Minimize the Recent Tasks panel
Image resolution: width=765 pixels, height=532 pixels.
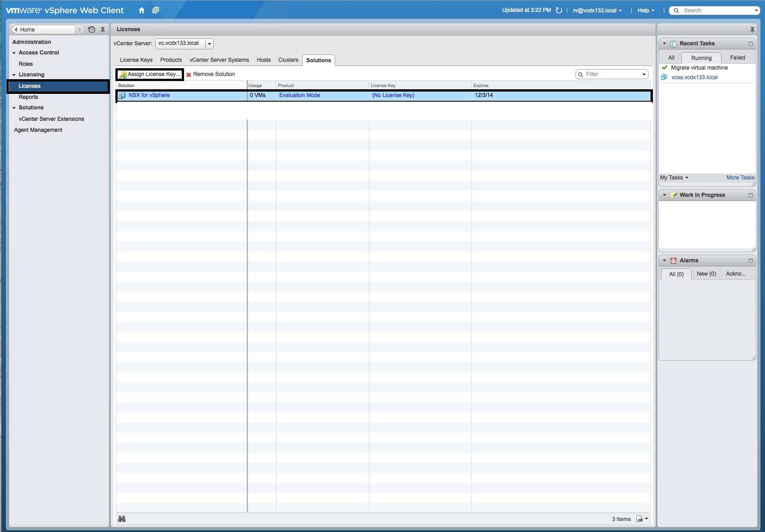(x=750, y=44)
